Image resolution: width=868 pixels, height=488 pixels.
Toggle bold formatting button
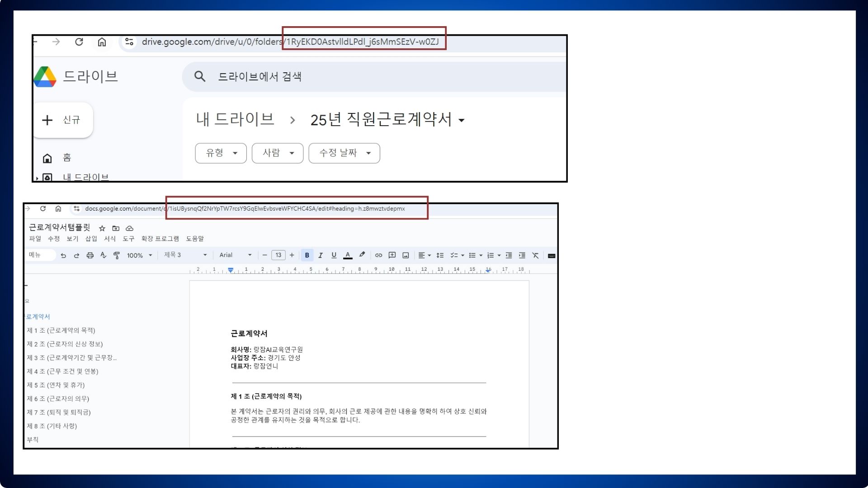tap(307, 255)
